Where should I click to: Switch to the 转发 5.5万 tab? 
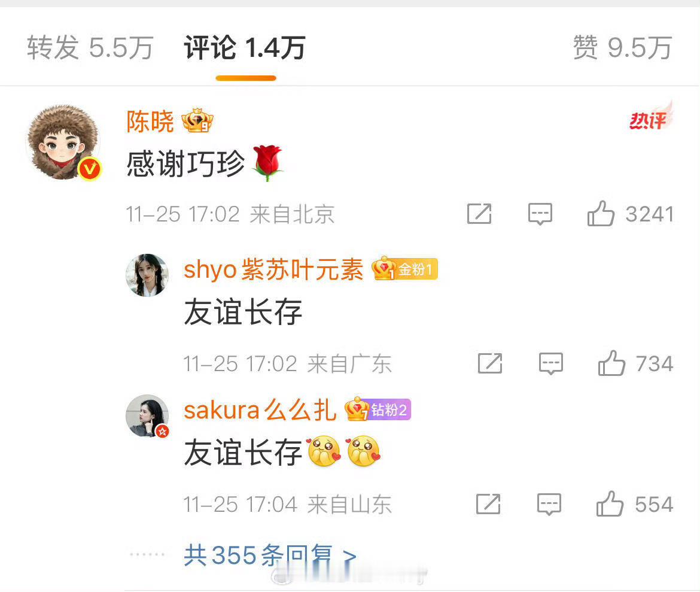pyautogui.click(x=90, y=47)
